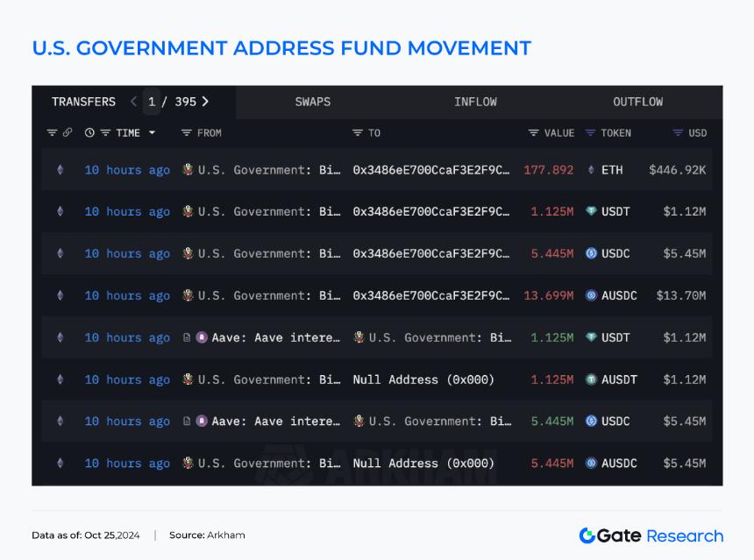Image resolution: width=754 pixels, height=560 pixels.
Task: Open Null Address link in AUSDT row
Action: (423, 379)
